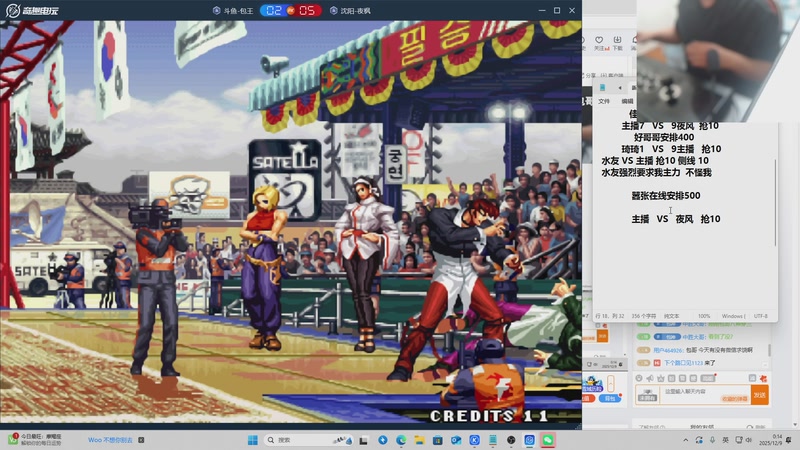Open the green WeChat icon on the taskbar

(548, 440)
